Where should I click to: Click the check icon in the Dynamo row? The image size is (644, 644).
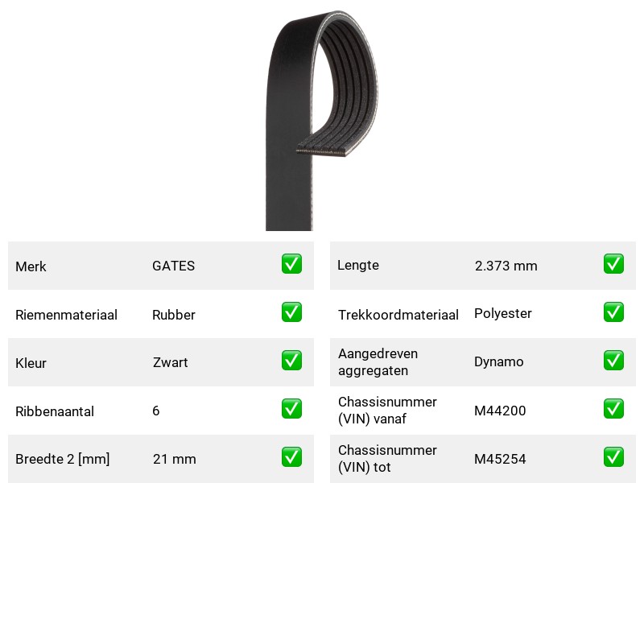point(613,360)
